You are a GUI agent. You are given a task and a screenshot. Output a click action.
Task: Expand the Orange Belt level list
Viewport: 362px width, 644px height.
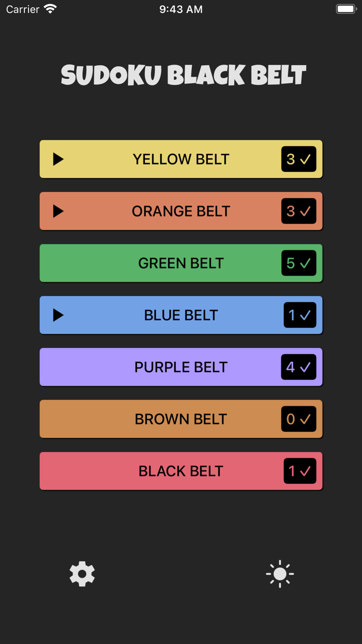[58, 211]
